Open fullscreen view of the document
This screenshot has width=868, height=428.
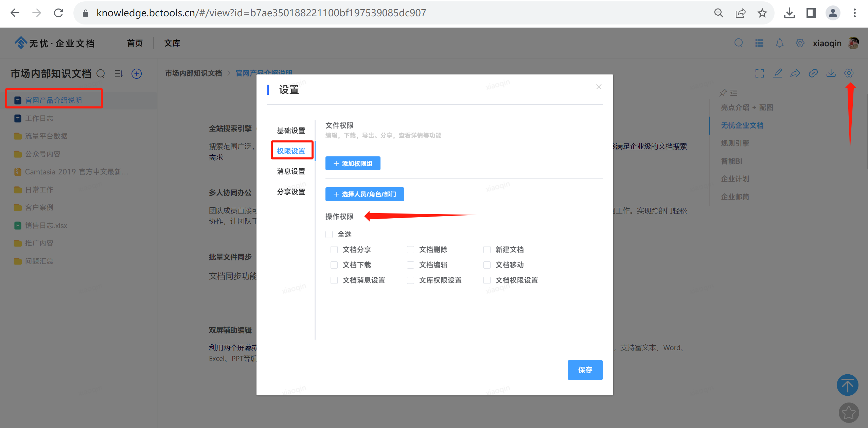(760, 73)
